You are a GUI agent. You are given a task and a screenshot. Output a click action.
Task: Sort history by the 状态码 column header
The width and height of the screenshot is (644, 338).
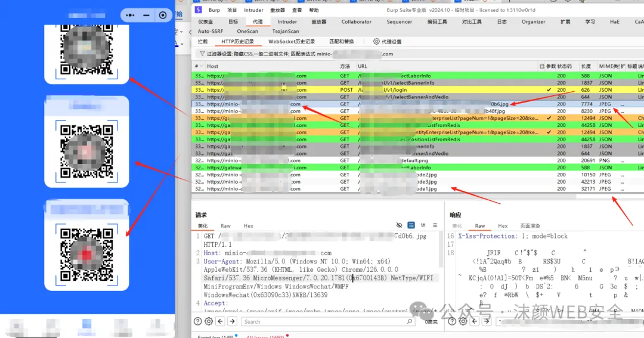coord(564,66)
